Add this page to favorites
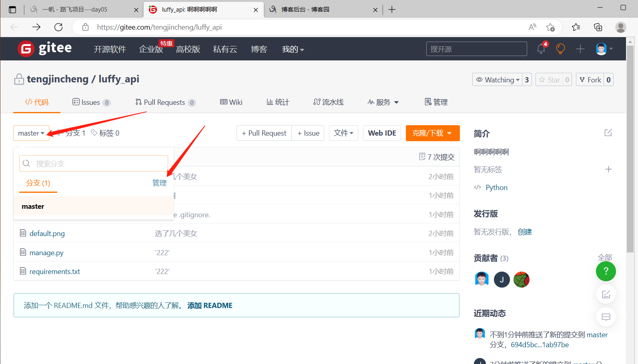This screenshot has width=638, height=364. (x=550, y=27)
